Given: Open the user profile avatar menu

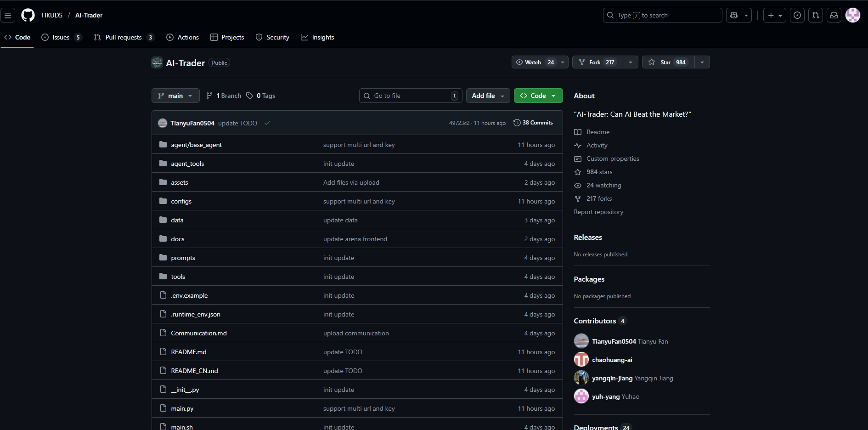Looking at the screenshot, I should coord(853,15).
